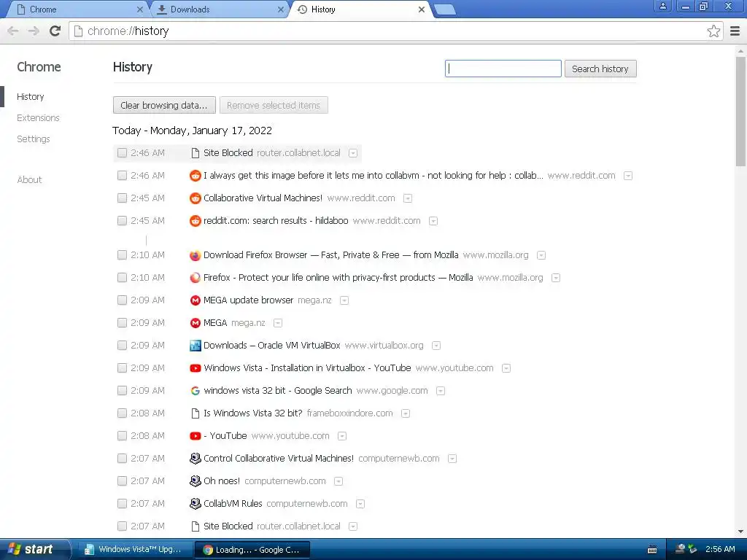Bookmark this page with the star icon
This screenshot has height=560, width=747.
click(x=713, y=31)
